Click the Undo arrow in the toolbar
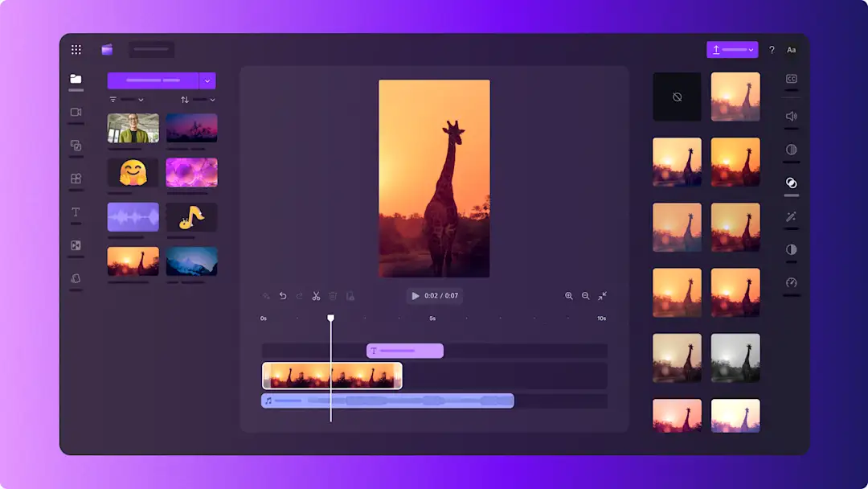The height and width of the screenshot is (489, 868). [x=282, y=296]
